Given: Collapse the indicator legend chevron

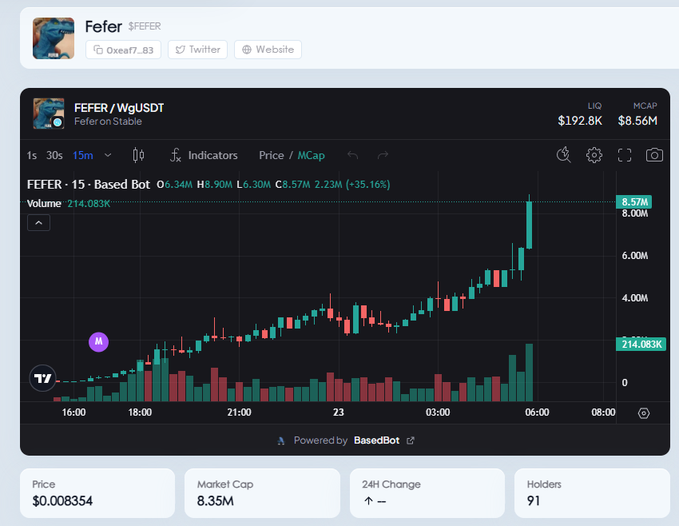Looking at the screenshot, I should pos(39,223).
